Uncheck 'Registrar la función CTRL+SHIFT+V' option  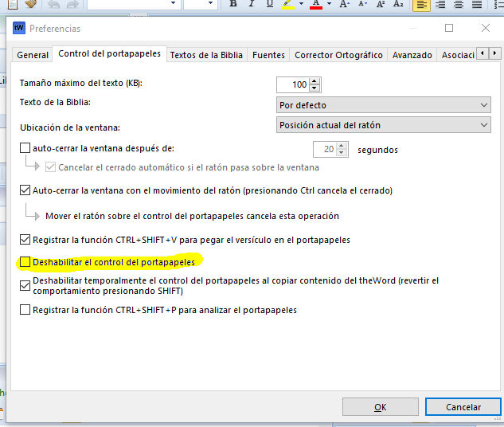(25, 239)
